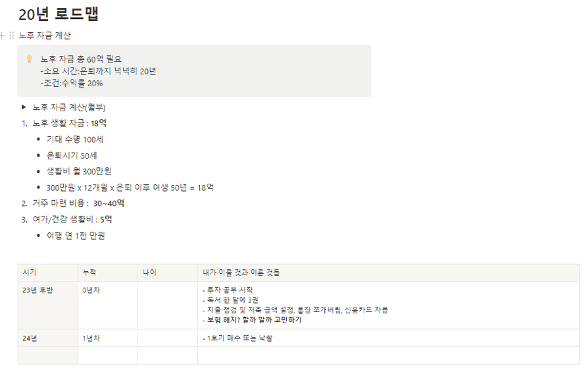Select the 나이 column header
The height and width of the screenshot is (370, 588).
click(168, 273)
